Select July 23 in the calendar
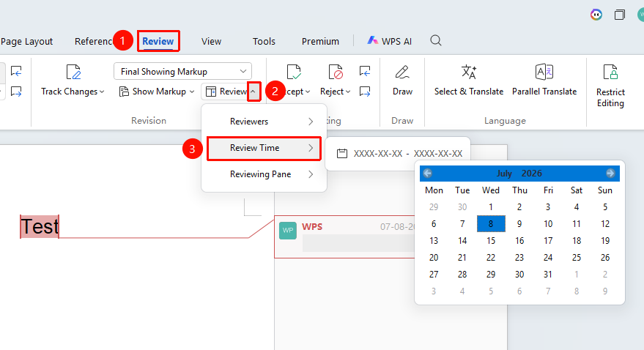Viewport: 644px width, 350px height. pos(519,258)
